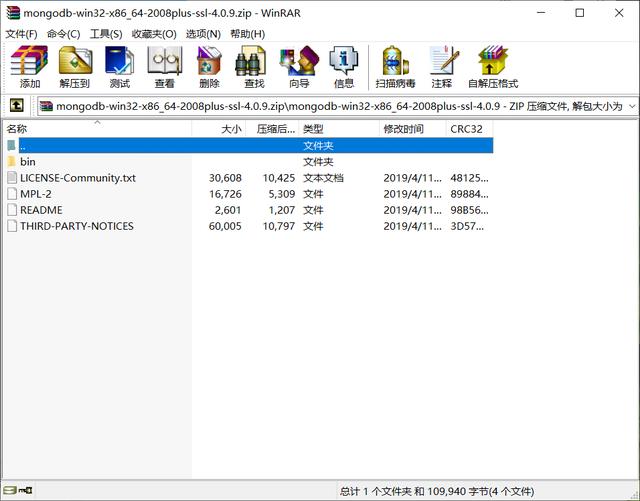Image resolution: width=640 pixels, height=501 pixels.
Task: Click the 文本文档 type cell
Action: point(323,178)
